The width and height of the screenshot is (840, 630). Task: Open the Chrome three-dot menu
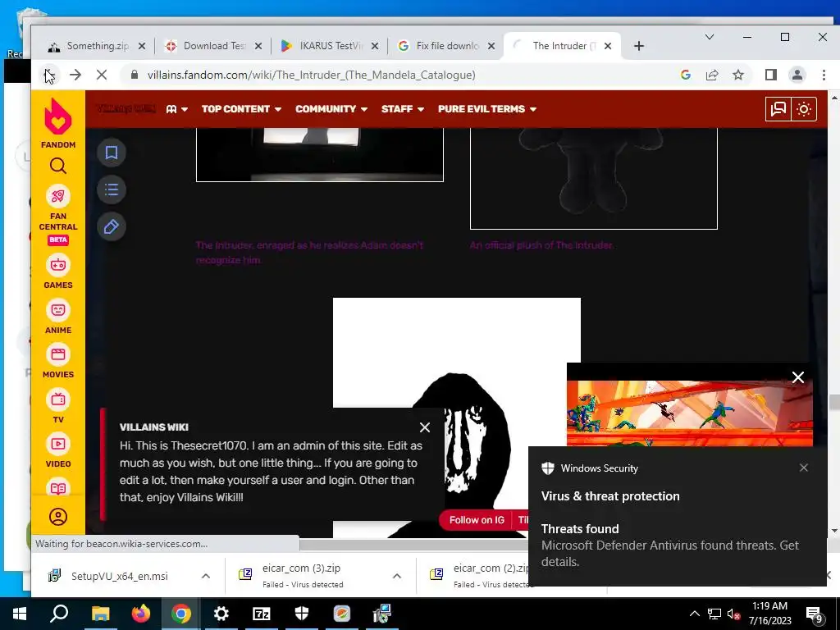[824, 75]
